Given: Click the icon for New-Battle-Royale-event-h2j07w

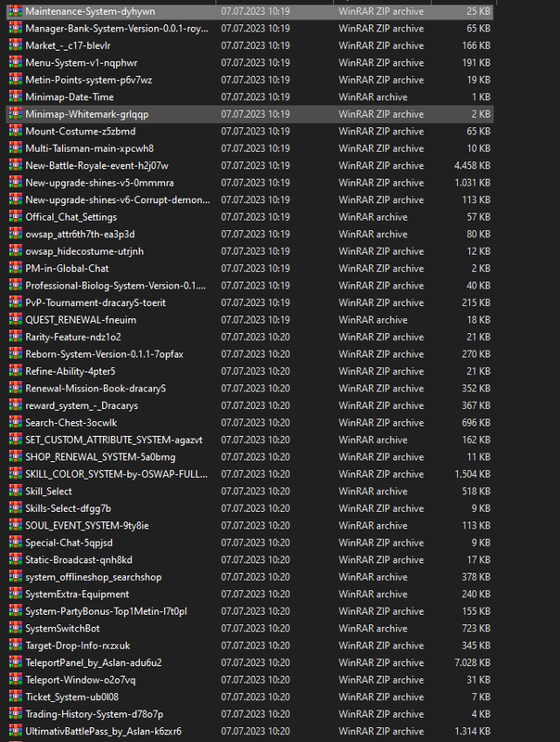Looking at the screenshot, I should tap(16, 165).
